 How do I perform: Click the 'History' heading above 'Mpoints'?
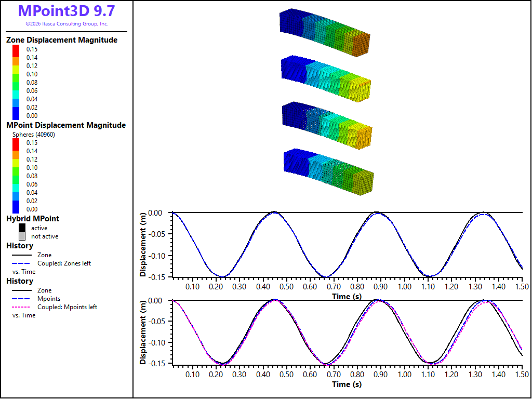[x=20, y=281]
